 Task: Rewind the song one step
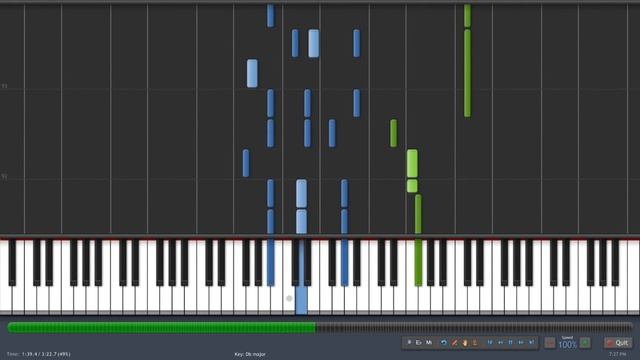point(500,343)
